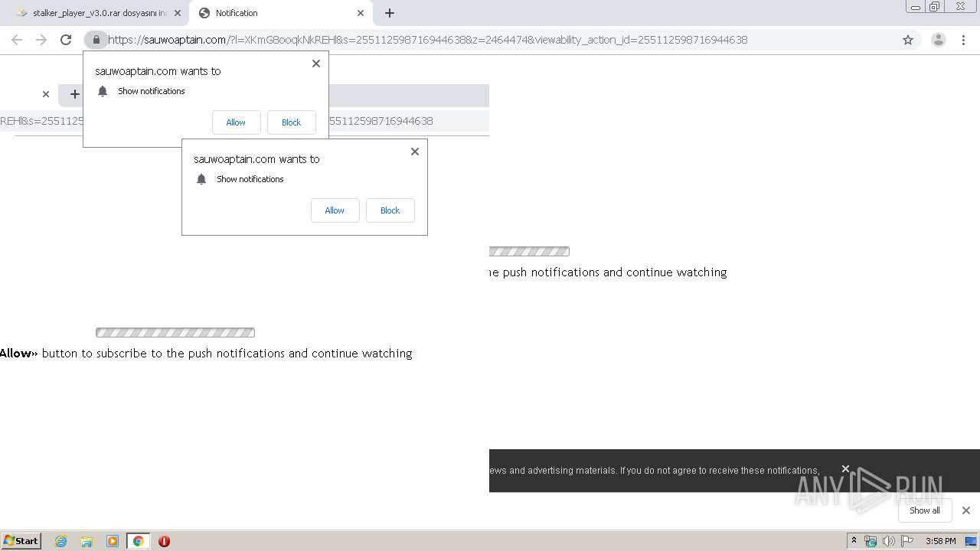Allow notifications in lower permission prompt
The width and height of the screenshot is (980, 551).
point(335,210)
